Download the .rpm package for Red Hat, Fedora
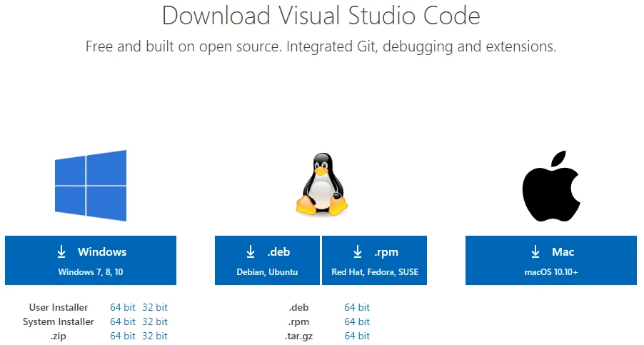 coord(375,261)
